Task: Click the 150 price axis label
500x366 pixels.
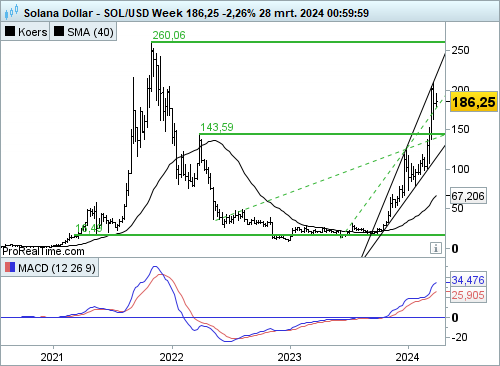Action: tap(460, 129)
